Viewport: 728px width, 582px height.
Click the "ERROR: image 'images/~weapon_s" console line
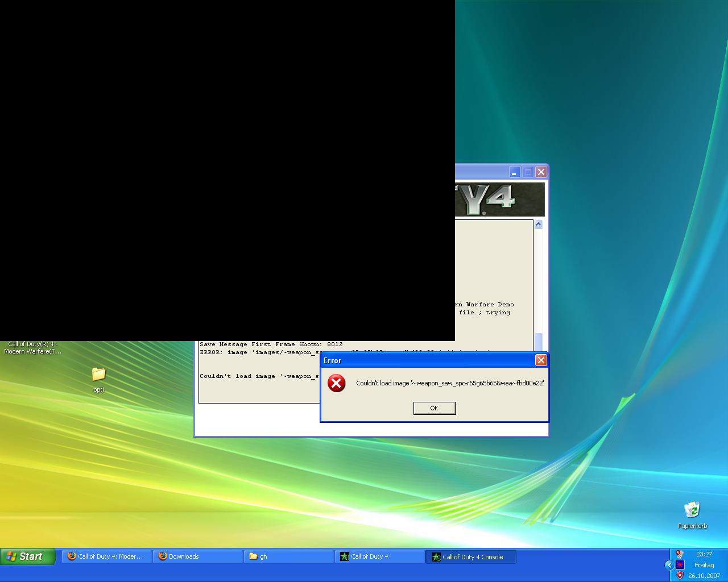tap(260, 352)
